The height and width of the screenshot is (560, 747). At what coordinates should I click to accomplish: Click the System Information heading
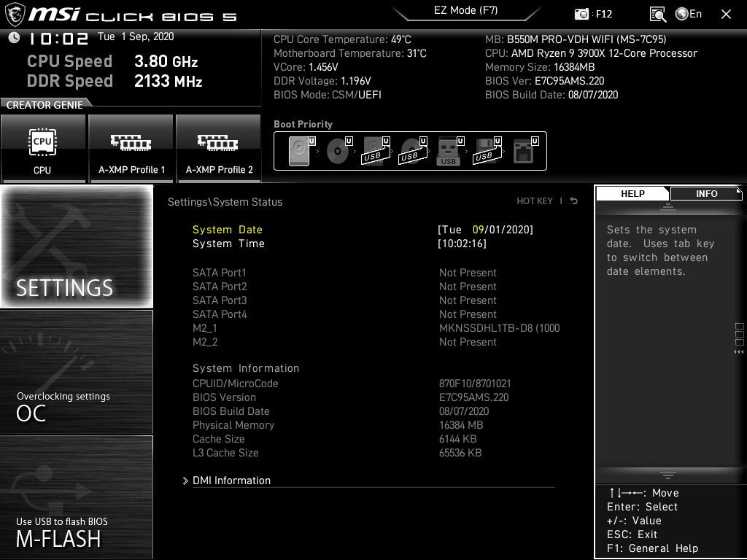coord(246,368)
